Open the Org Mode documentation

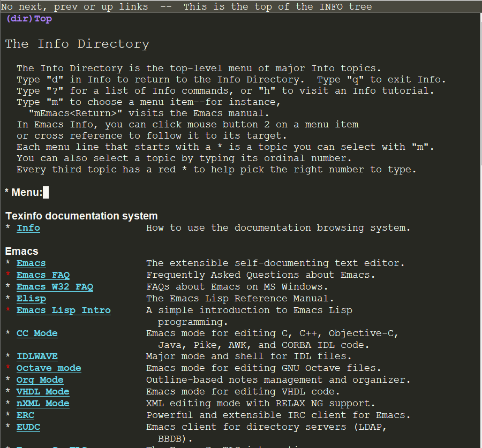click(40, 379)
